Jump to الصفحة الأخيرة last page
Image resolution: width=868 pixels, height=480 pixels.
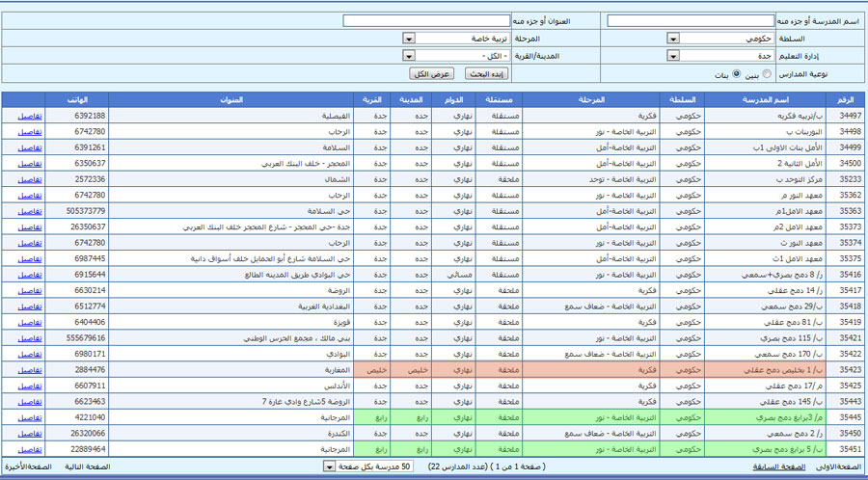coord(28,467)
